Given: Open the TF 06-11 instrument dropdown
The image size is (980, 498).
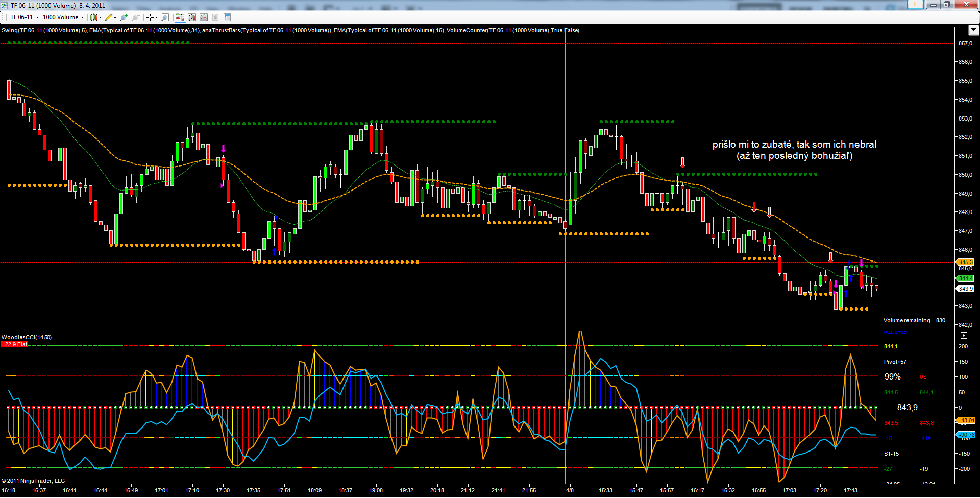Looking at the screenshot, I should [x=24, y=17].
